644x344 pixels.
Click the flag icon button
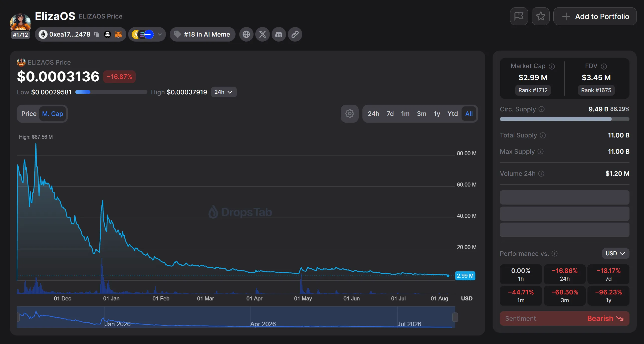pos(519,16)
